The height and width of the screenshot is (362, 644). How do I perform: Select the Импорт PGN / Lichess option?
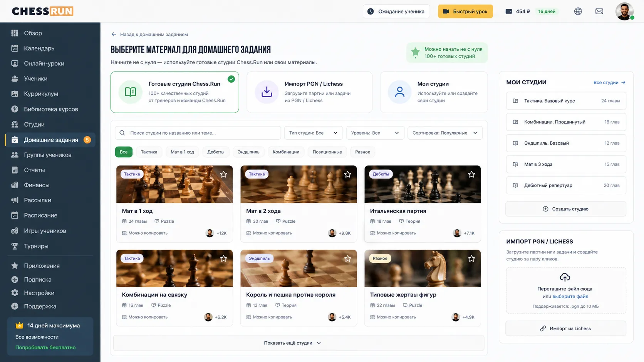310,92
